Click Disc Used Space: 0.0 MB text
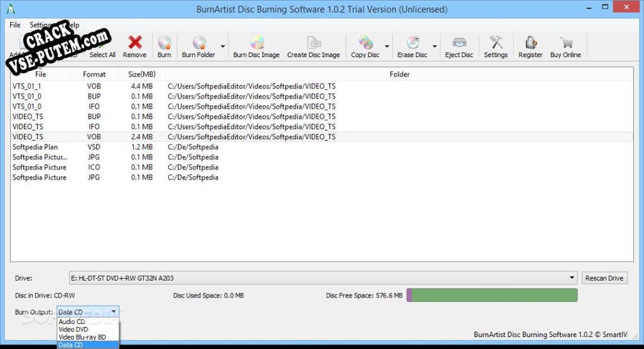The height and width of the screenshot is (349, 644). click(208, 295)
